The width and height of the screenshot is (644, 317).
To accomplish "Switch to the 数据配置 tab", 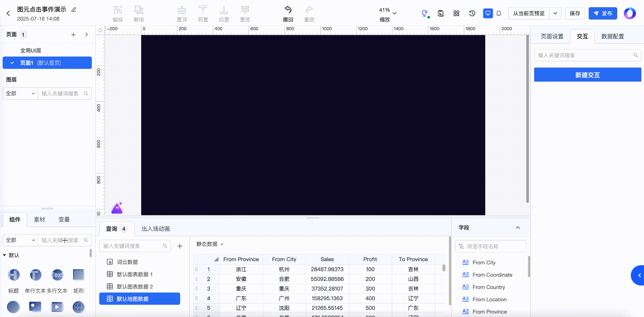I will coord(612,36).
